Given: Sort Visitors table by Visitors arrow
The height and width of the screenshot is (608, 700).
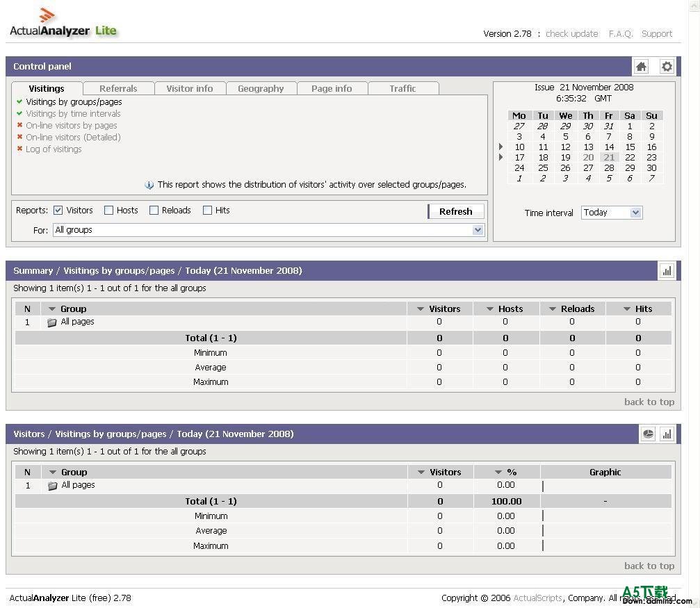Looking at the screenshot, I should point(421,473).
